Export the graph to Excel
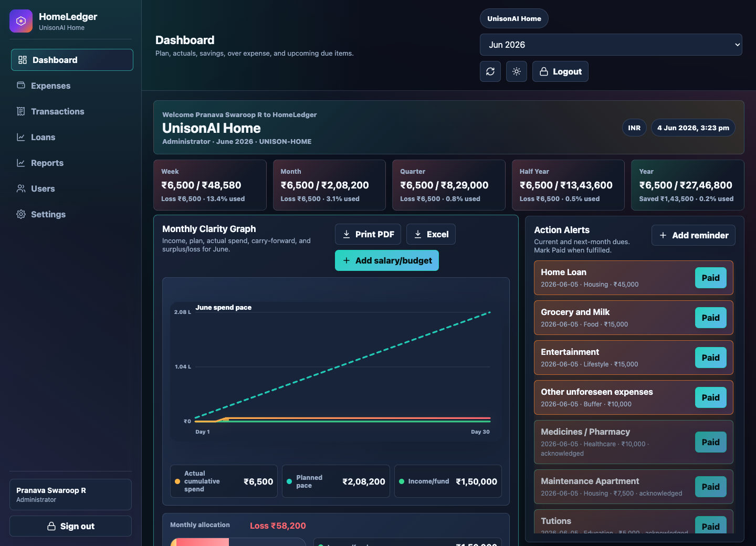Image resolution: width=756 pixels, height=546 pixels. click(x=431, y=234)
